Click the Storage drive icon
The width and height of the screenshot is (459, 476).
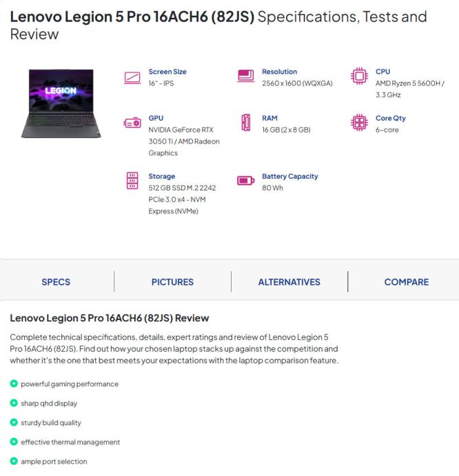(x=130, y=182)
